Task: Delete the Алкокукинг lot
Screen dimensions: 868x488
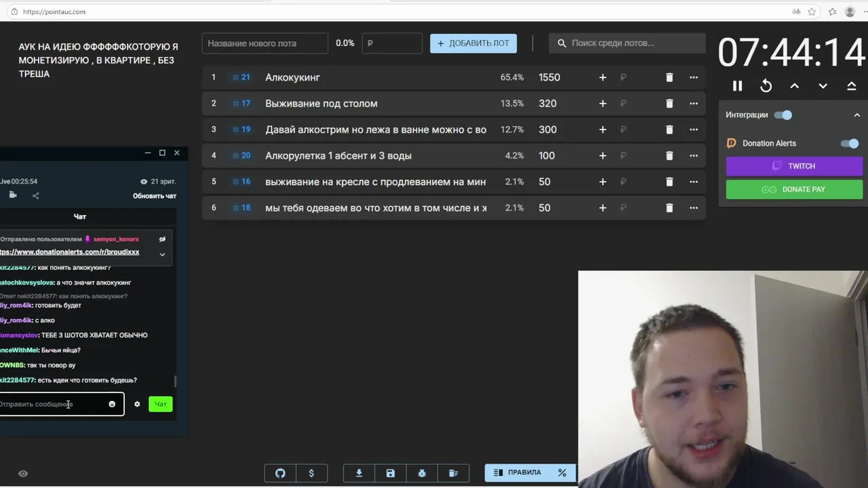Action: [x=669, y=77]
